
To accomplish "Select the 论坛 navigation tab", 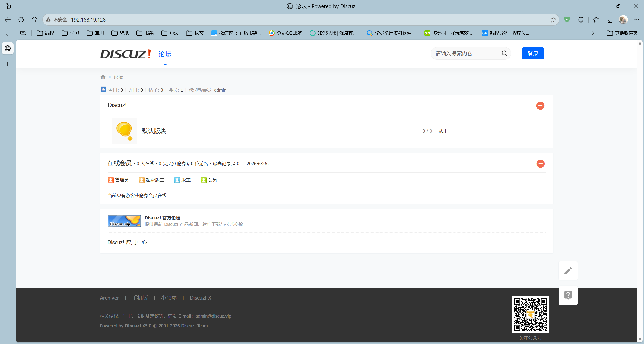I will click(165, 54).
